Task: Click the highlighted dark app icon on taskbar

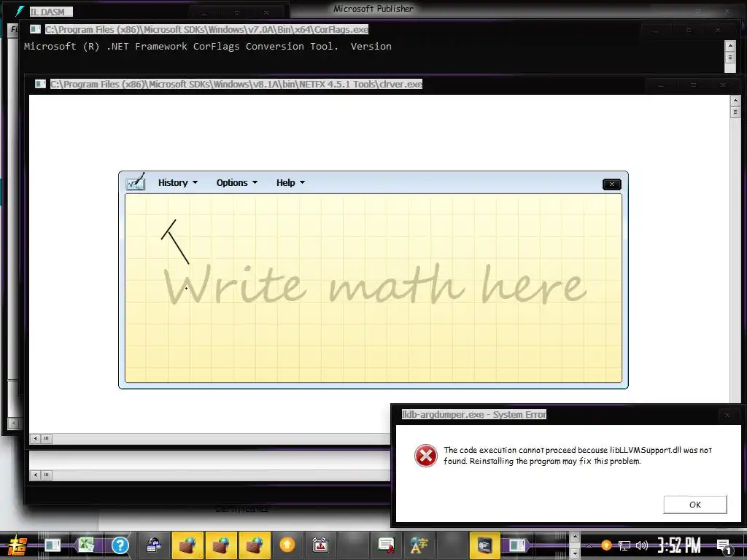Action: click(x=484, y=545)
